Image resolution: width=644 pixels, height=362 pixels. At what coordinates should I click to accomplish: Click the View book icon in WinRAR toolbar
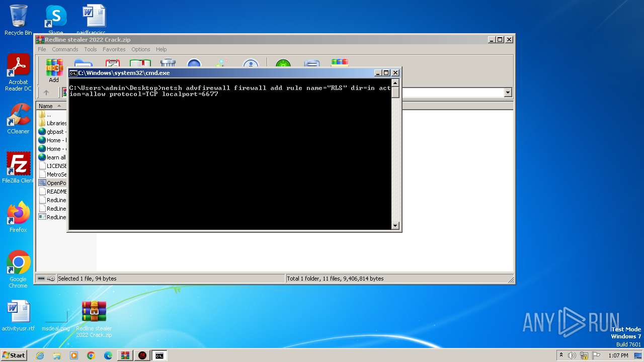(x=140, y=63)
